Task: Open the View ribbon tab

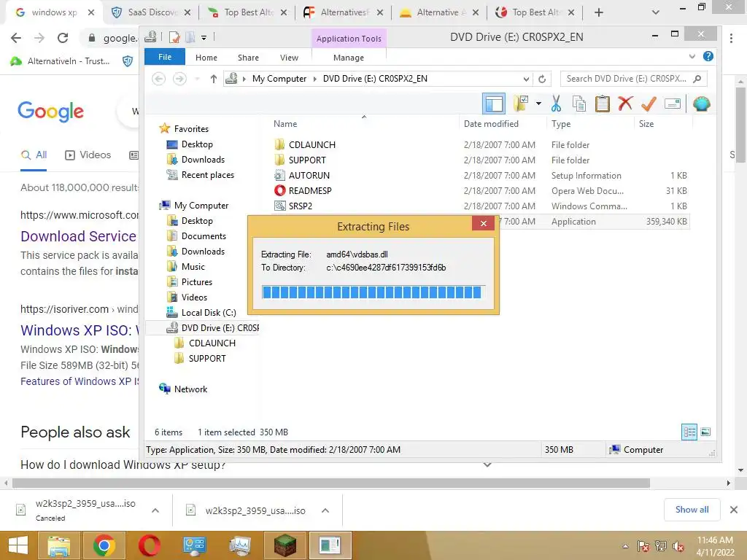Action: (x=289, y=58)
